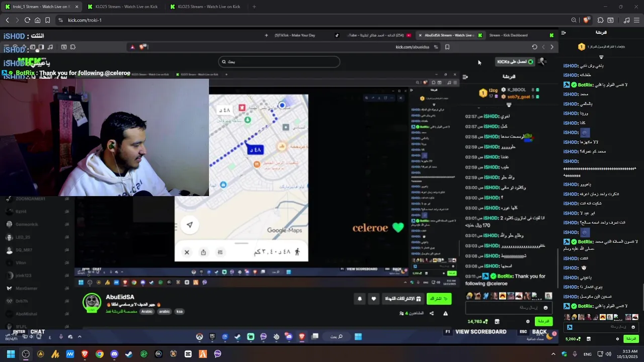The width and height of the screenshot is (644, 362).
Task: Collapse the embedded chat with arrow icon
Action: tap(465, 77)
